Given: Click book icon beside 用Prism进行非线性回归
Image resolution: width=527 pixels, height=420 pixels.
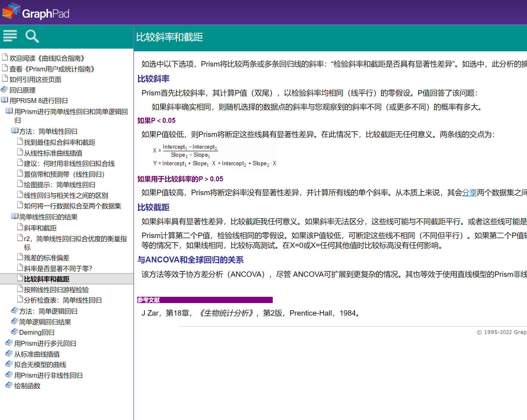Looking at the screenshot, I should pyautogui.click(x=9, y=374).
